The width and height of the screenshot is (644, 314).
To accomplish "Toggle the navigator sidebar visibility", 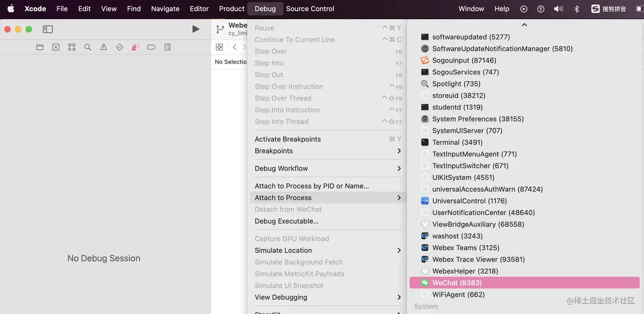I will tap(48, 29).
